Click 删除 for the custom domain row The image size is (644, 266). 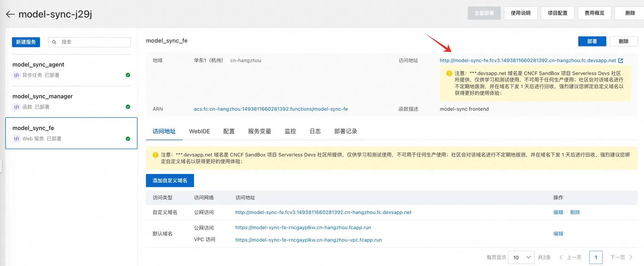[575, 212]
